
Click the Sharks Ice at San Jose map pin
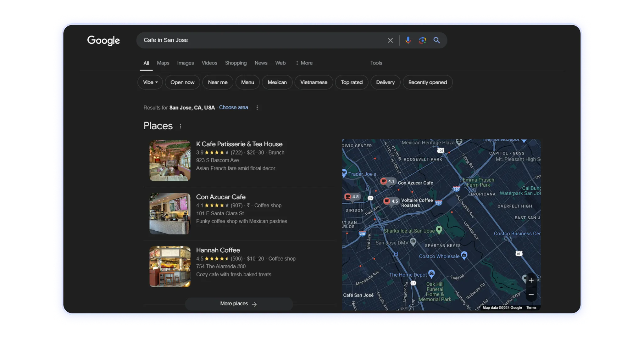439,230
